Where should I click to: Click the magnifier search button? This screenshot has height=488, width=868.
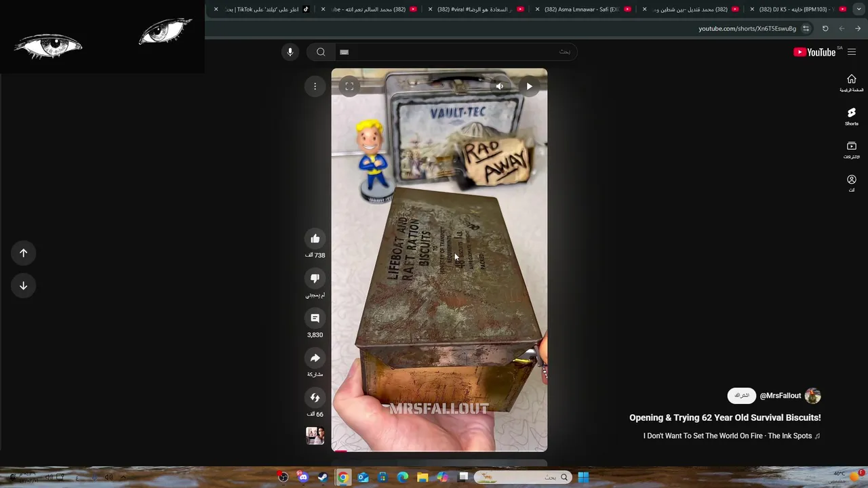321,52
